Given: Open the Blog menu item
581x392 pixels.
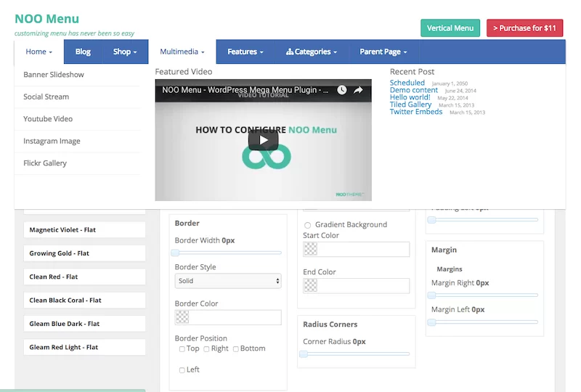Looking at the screenshot, I should [83, 52].
